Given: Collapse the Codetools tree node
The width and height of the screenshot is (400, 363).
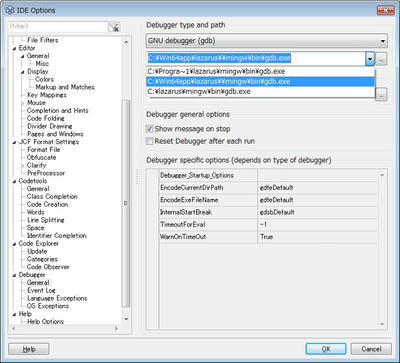Looking at the screenshot, I should 14,181.
